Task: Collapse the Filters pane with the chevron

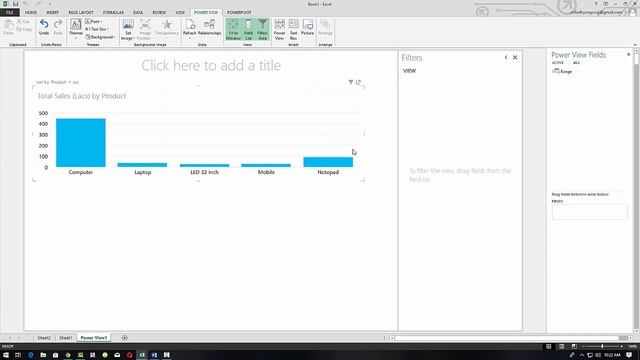Action: 506,58
